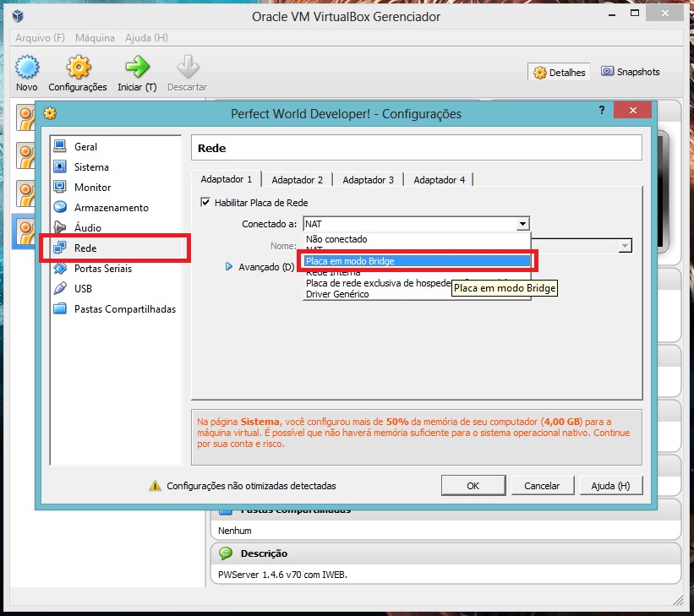This screenshot has width=694, height=616.
Task: Select the Pastas Compartilhadas folder icon
Action: click(60, 308)
